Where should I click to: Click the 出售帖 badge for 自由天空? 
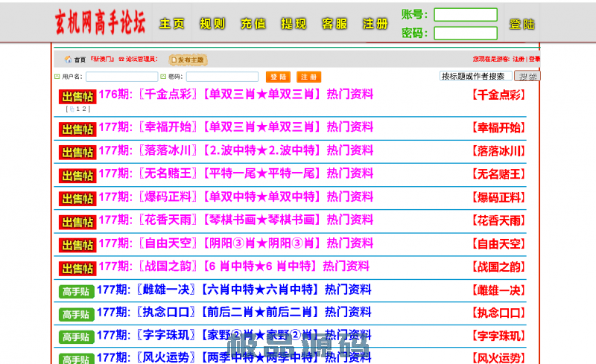click(77, 245)
